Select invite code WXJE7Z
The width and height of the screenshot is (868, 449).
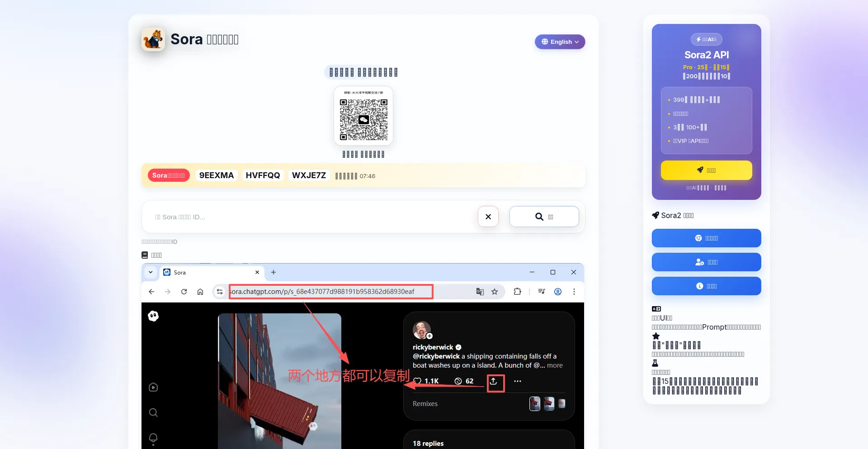click(x=309, y=175)
